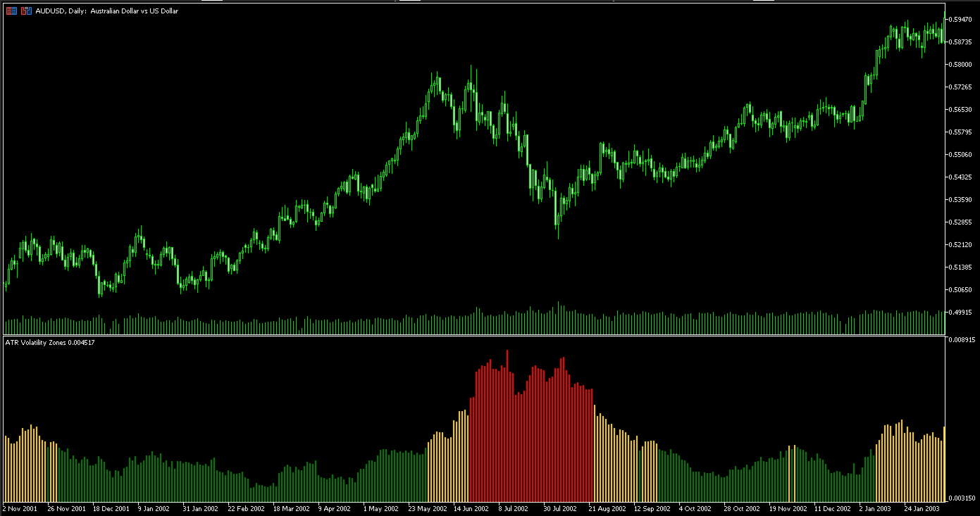This screenshot has height=516, width=980.
Task: Click the 1 May 2002 date label
Action: coord(381,508)
